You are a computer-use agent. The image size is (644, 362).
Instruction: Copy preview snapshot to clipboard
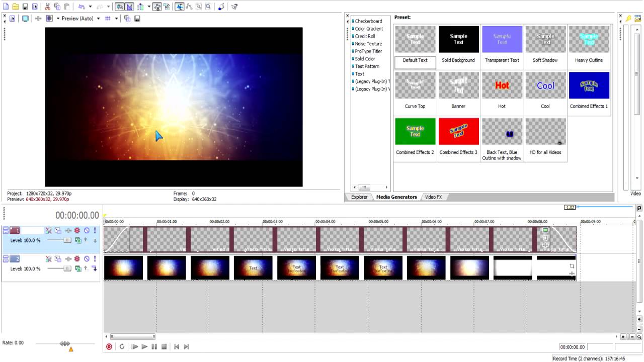point(127,18)
